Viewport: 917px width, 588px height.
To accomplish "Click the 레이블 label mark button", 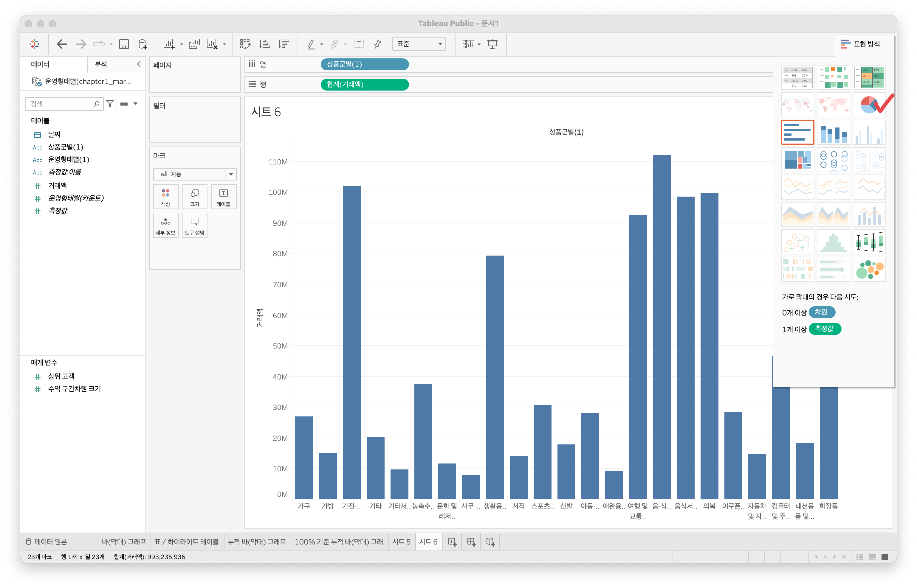I will click(x=224, y=197).
